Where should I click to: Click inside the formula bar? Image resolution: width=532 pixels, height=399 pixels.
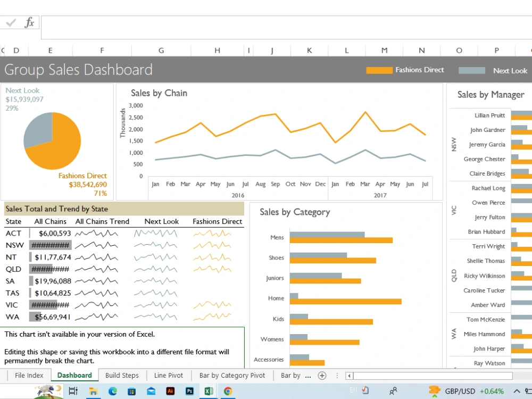[213, 22]
